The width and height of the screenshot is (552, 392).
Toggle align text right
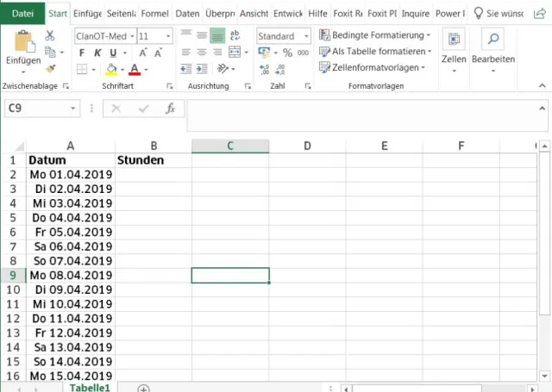[x=217, y=53]
